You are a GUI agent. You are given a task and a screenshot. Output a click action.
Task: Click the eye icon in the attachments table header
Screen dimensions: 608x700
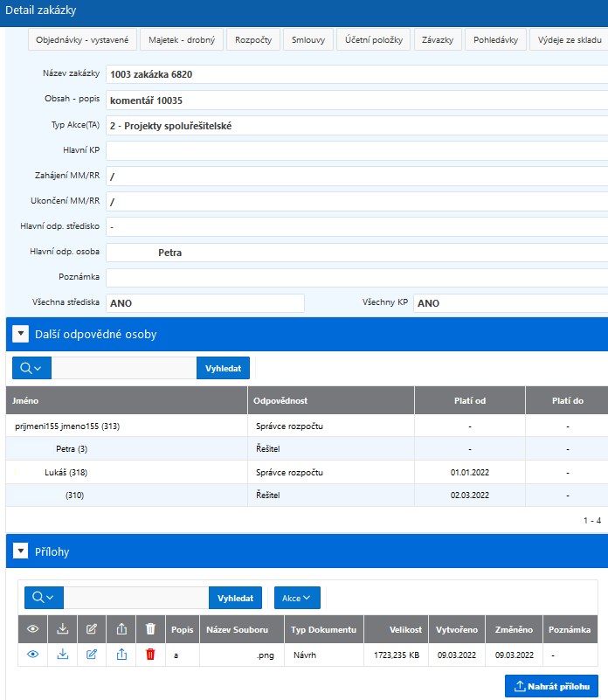tap(32, 629)
